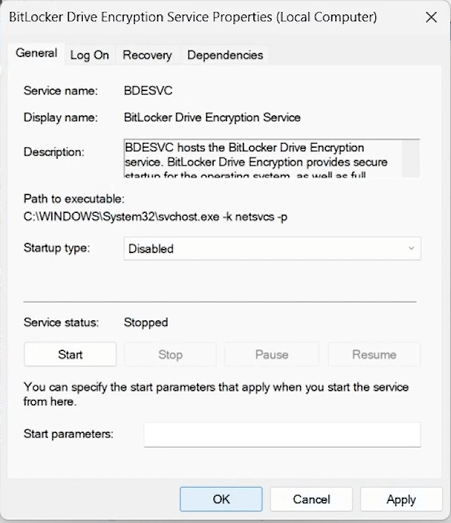Click inside the Description text box
Screen dimensions: 451x523
pyautogui.click(x=263, y=158)
